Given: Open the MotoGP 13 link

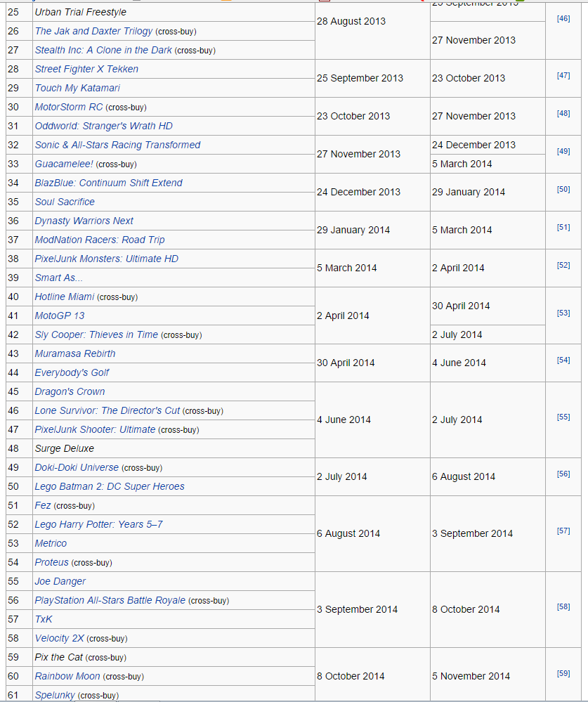Looking at the screenshot, I should coord(60,316).
